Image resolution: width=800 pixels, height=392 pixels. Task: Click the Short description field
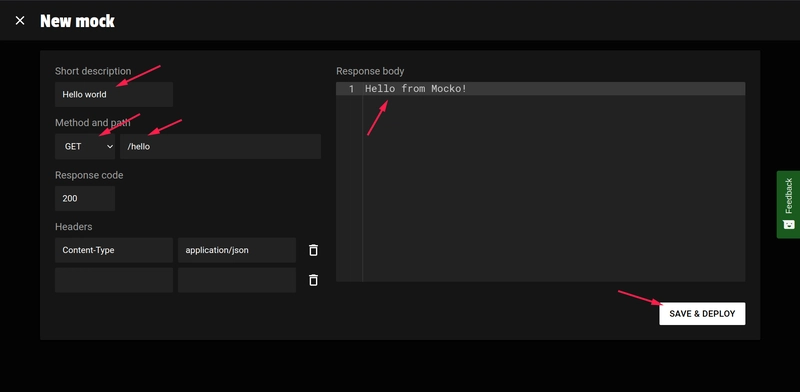114,94
